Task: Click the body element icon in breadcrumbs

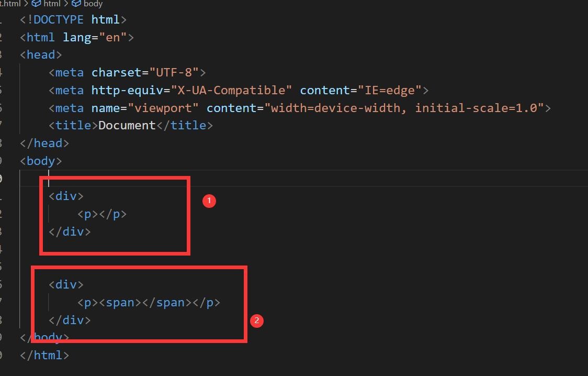Action: (76, 4)
